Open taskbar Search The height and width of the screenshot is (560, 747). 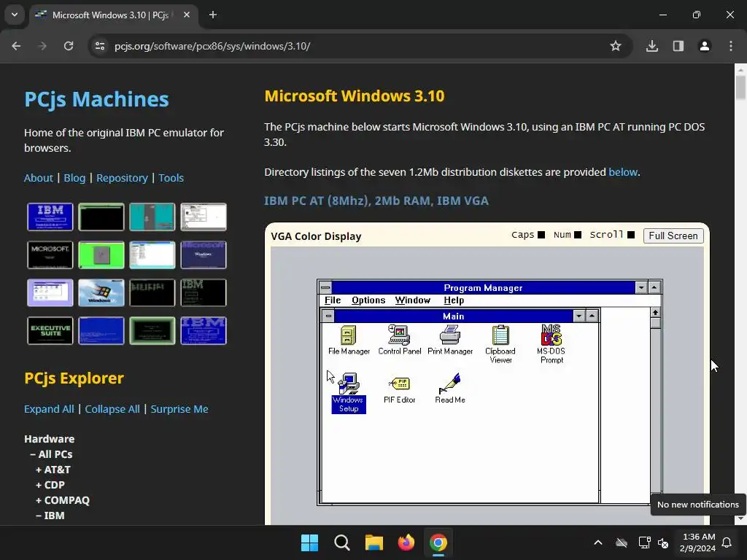click(341, 542)
